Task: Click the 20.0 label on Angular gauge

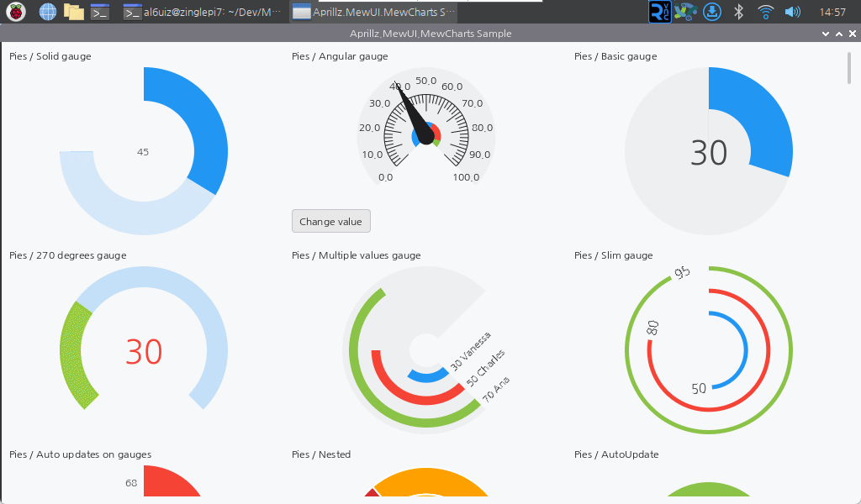Action: [370, 128]
